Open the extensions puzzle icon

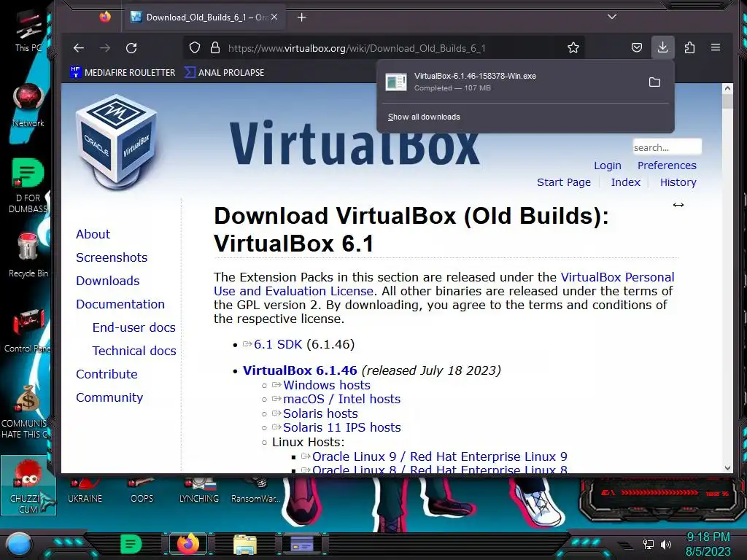[689, 47]
